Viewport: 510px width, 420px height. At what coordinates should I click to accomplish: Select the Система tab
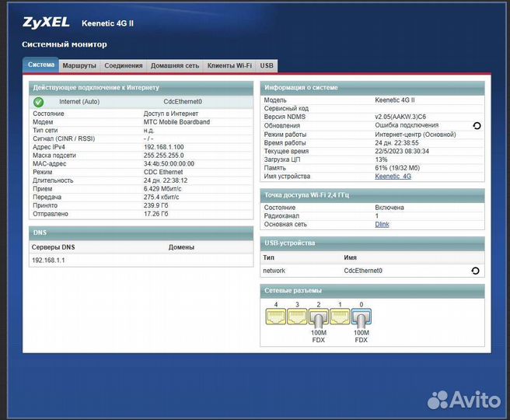tap(41, 65)
